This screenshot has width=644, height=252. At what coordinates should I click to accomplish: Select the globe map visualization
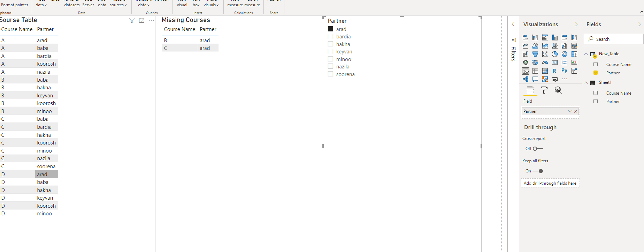pyautogui.click(x=526, y=62)
